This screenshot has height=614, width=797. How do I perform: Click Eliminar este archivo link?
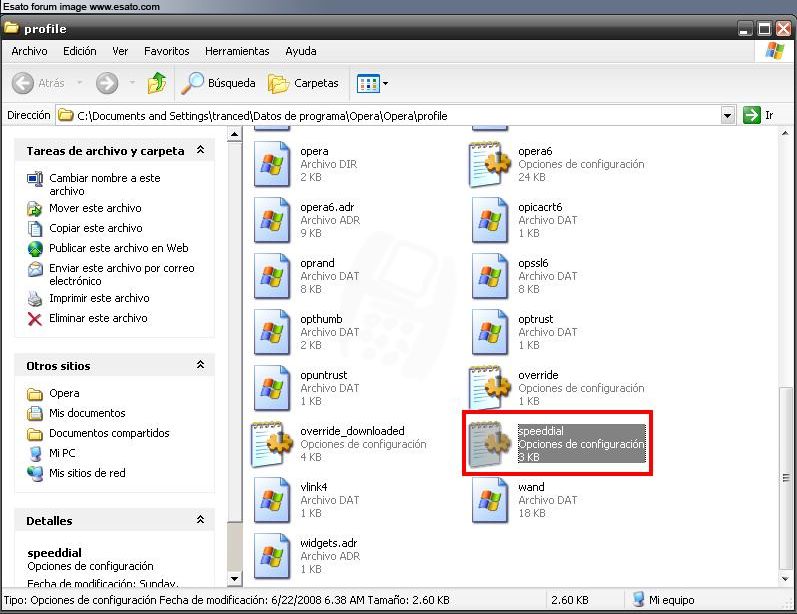98,318
